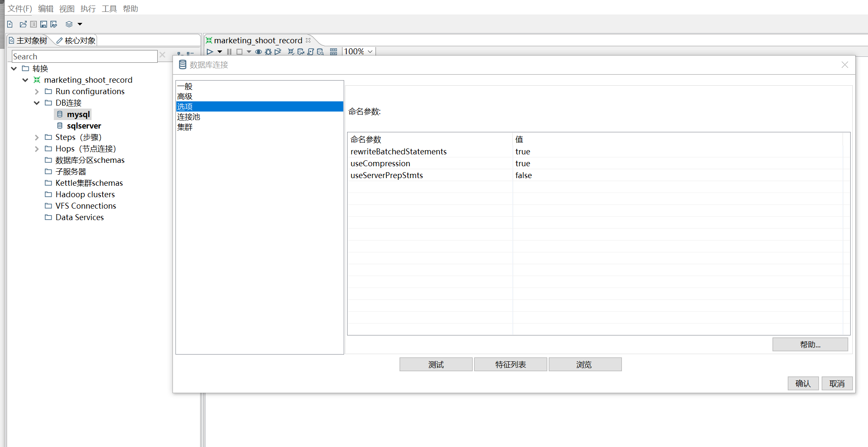Click the debug bug icon
Screen dimensions: 868x447
click(x=268, y=52)
